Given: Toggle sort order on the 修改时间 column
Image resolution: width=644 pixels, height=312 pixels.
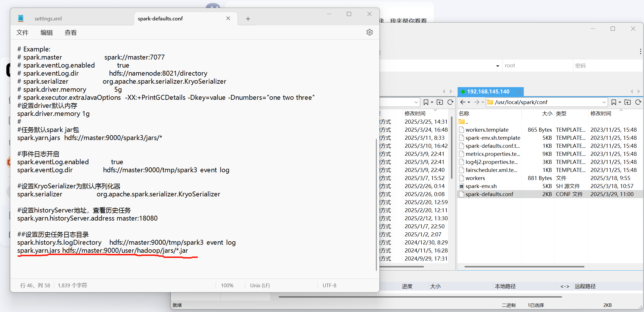Looking at the screenshot, I should click(601, 113).
